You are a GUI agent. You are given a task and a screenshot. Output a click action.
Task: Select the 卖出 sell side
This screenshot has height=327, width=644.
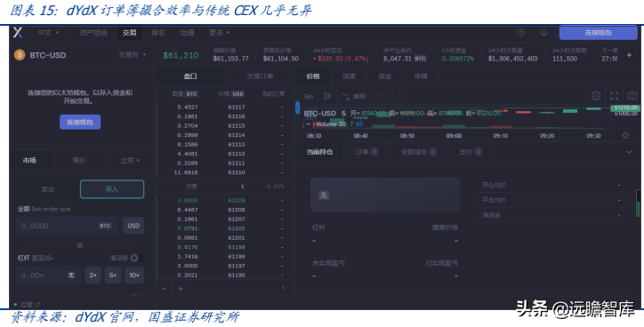coord(48,189)
